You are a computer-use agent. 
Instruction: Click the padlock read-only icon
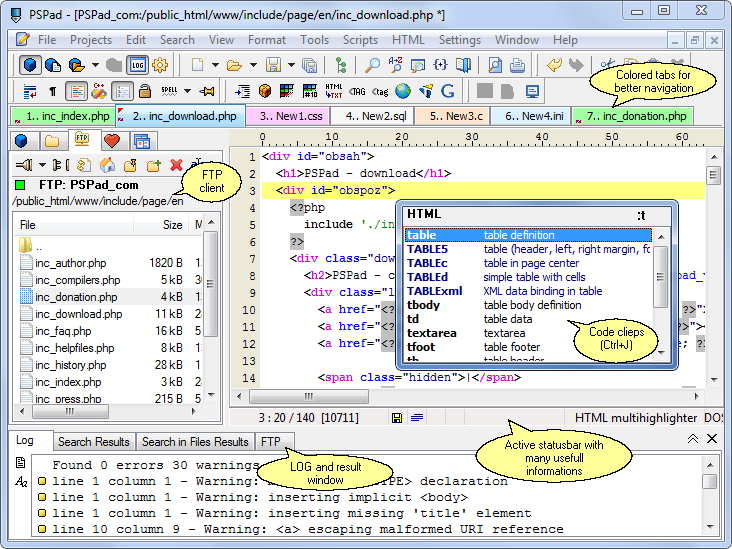(144, 91)
